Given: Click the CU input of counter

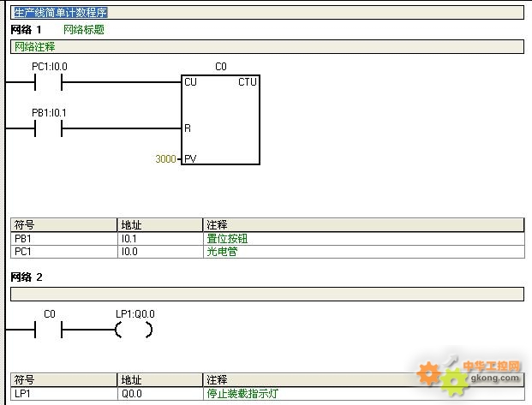Looking at the screenshot, I should [190, 82].
